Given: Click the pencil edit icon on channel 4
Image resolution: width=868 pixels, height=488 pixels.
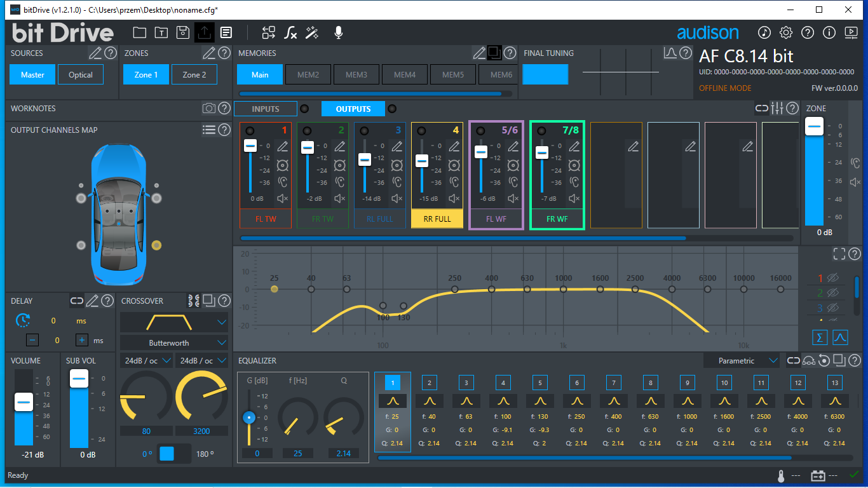Looking at the screenshot, I should click(x=454, y=147).
